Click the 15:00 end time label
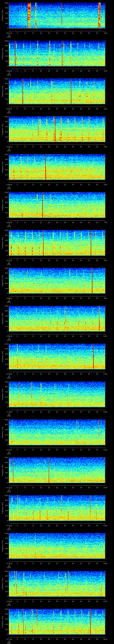The image size is (114, 644). coord(105,525)
